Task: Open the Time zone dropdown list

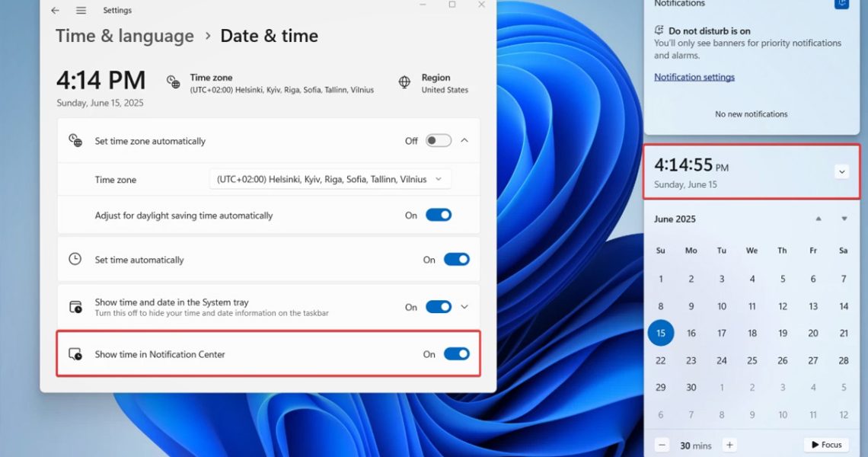Action: (x=330, y=180)
